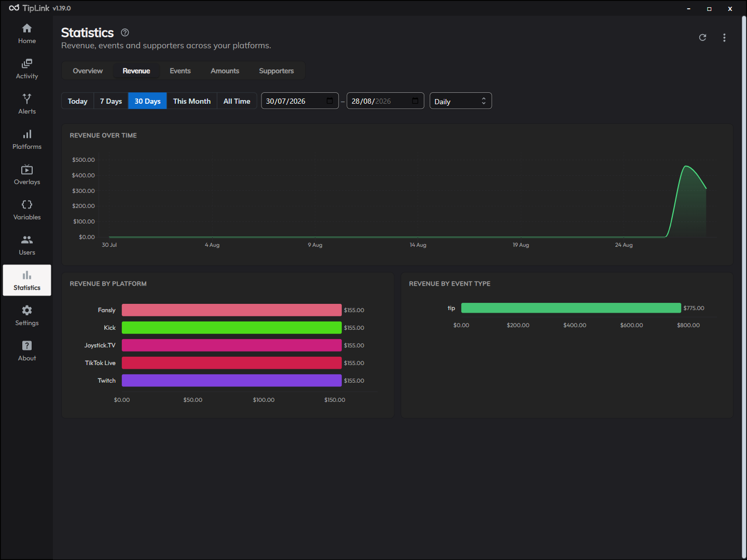Filter range to 7 Days

pyautogui.click(x=111, y=101)
